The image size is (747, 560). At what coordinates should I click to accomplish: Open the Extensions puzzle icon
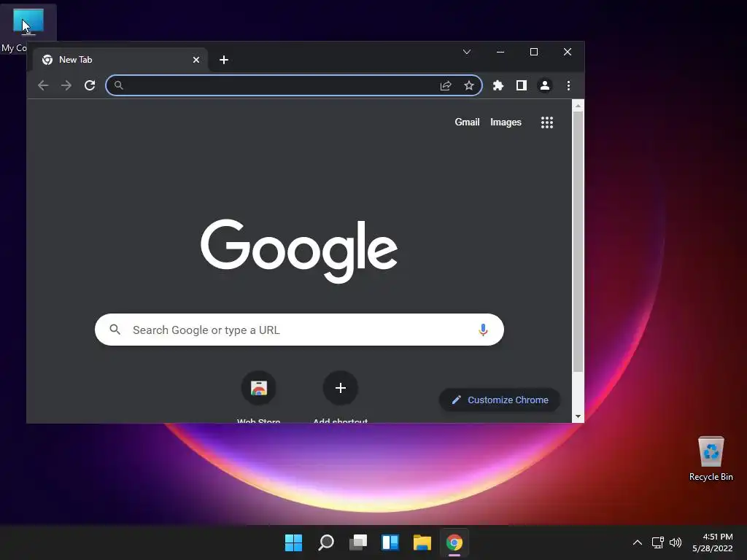[x=498, y=85]
